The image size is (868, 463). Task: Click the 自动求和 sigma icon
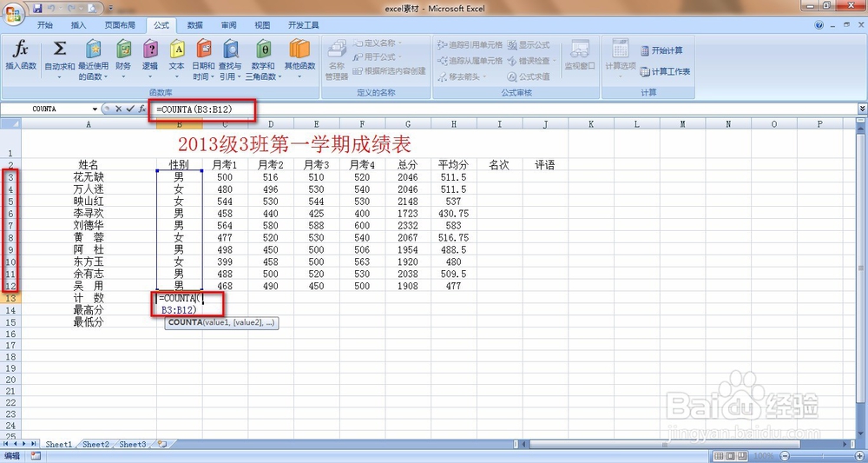(59, 49)
